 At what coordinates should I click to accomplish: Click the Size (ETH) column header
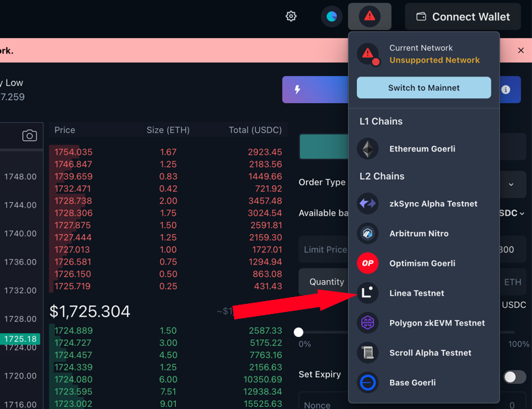pyautogui.click(x=168, y=130)
